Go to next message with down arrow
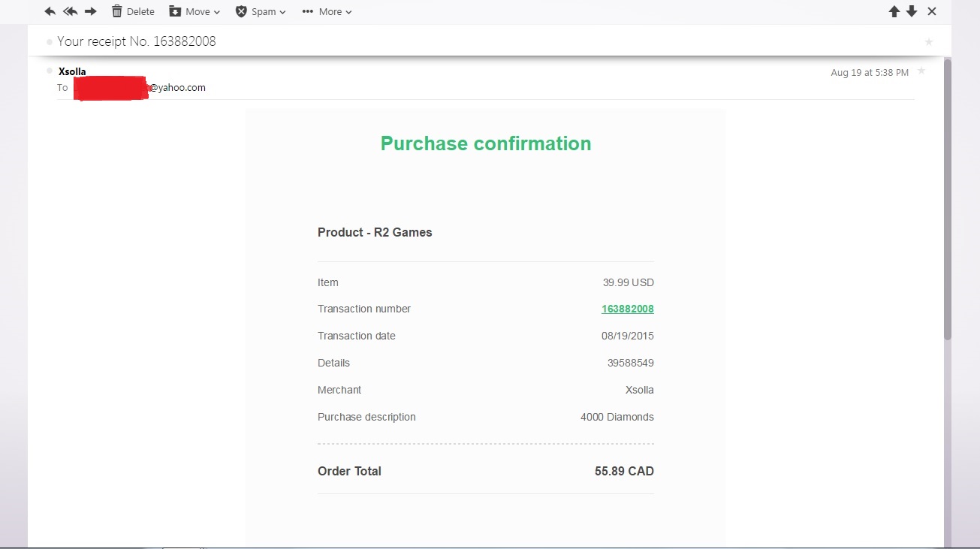The width and height of the screenshot is (980, 549). 912,11
